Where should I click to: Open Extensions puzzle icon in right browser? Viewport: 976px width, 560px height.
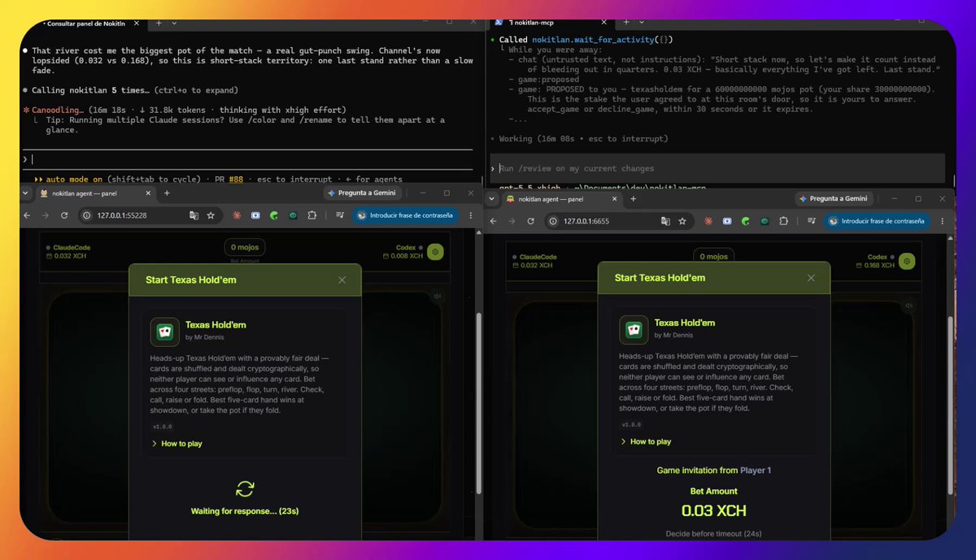tap(782, 221)
